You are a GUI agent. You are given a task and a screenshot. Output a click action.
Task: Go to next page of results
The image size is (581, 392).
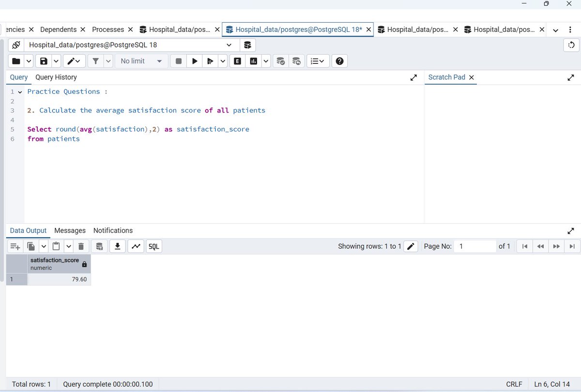tap(556, 246)
